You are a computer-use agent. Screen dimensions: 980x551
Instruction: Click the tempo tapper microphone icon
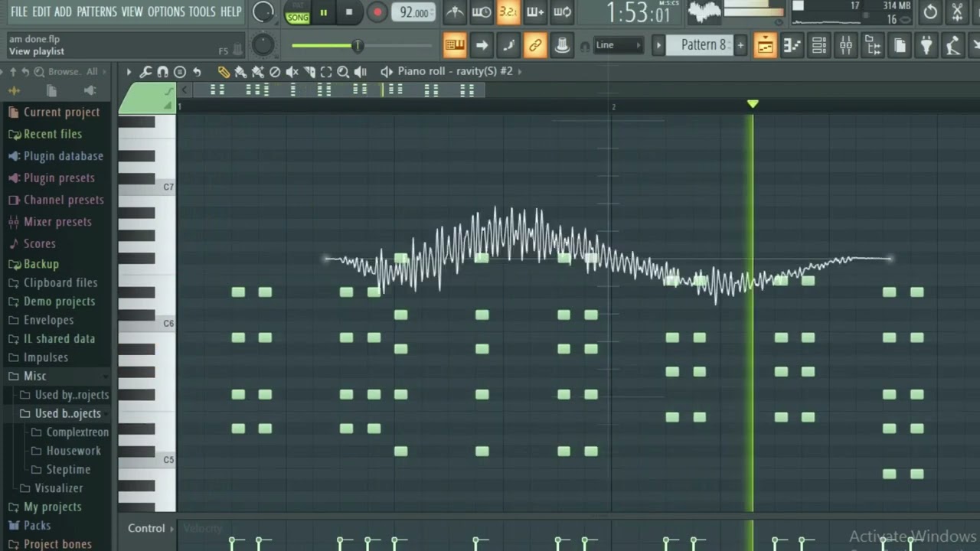953,45
